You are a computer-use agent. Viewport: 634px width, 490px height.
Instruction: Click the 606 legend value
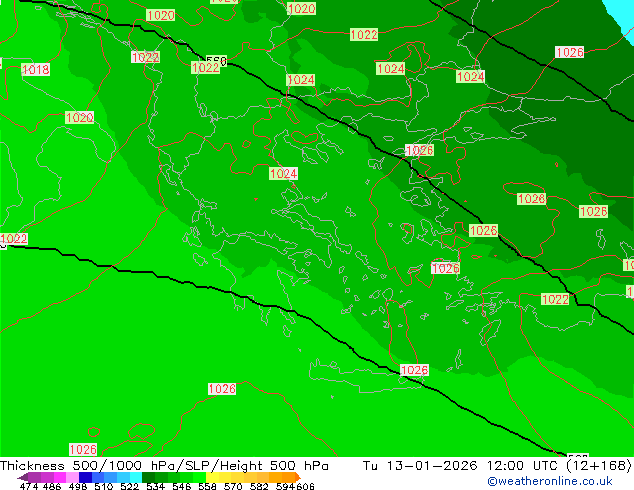pos(305,486)
